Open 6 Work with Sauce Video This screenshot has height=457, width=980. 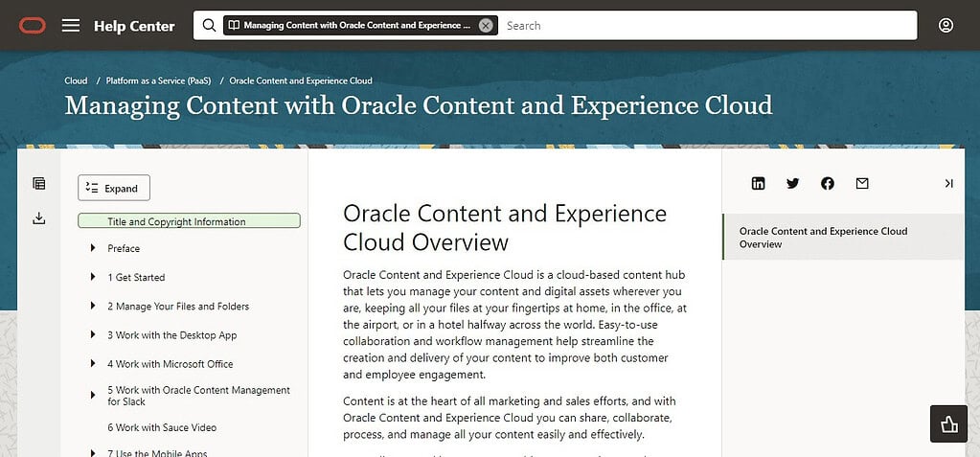pos(162,427)
